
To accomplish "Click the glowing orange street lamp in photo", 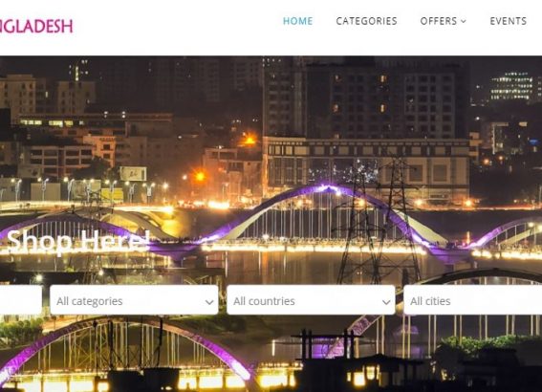I will pos(200,177).
